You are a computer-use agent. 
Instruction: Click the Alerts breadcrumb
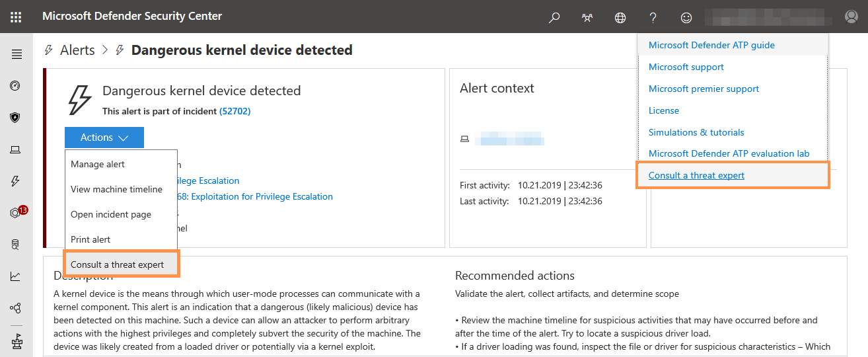77,50
